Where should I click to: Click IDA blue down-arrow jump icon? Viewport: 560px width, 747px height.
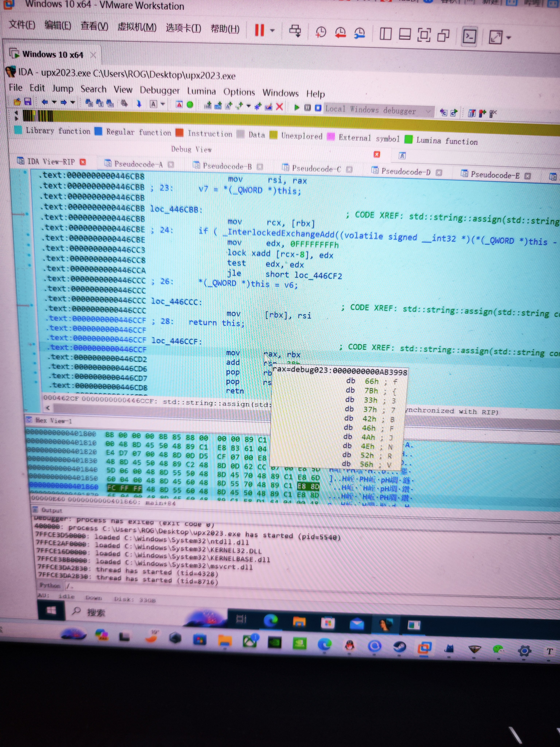point(139,104)
